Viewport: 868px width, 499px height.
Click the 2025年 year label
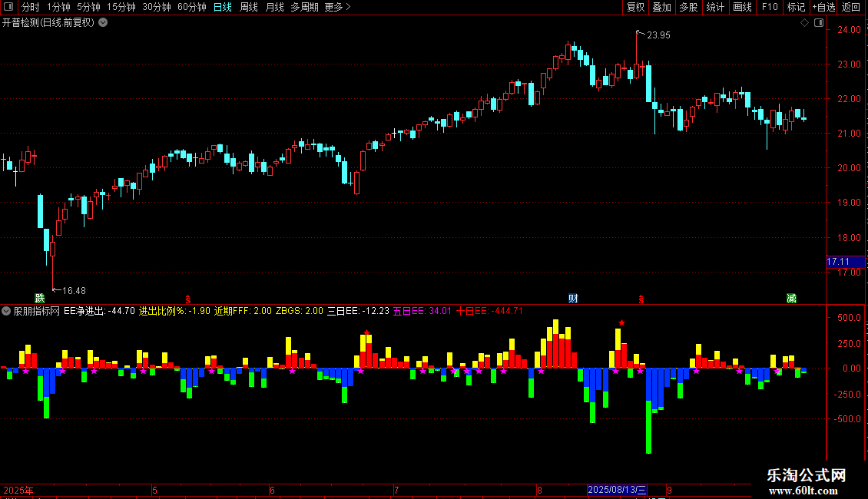(18, 490)
